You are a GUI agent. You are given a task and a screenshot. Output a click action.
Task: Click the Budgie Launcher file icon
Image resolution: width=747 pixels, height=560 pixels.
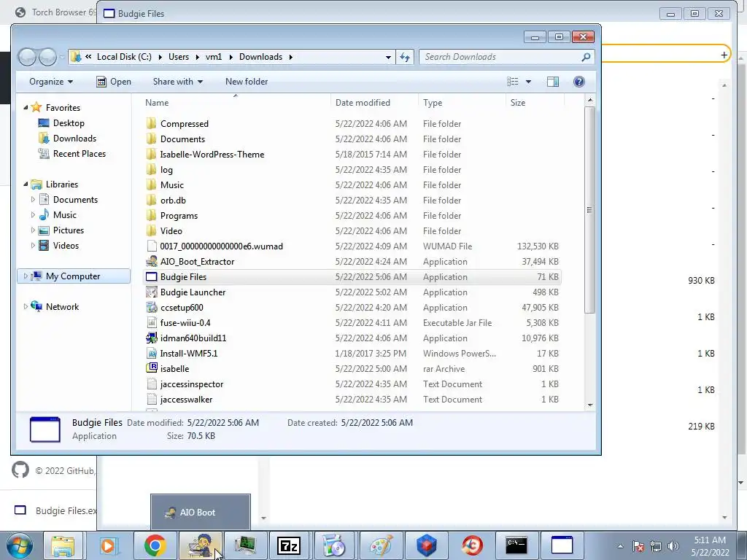coord(151,292)
